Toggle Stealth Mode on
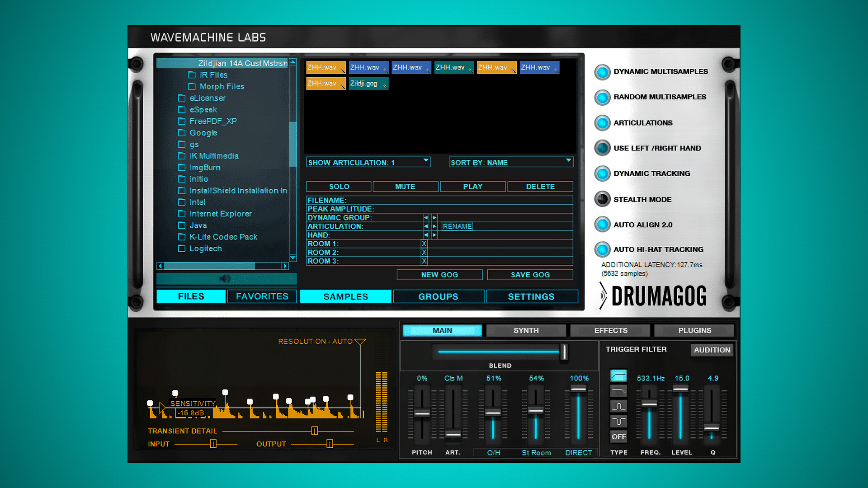 tap(602, 199)
